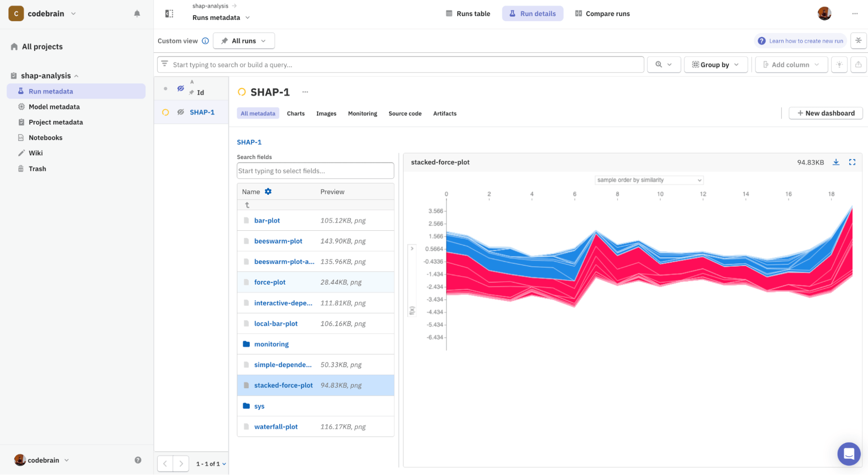Open the All runs view dropdown
Viewport: 868px width, 475px height.
[x=243, y=40]
